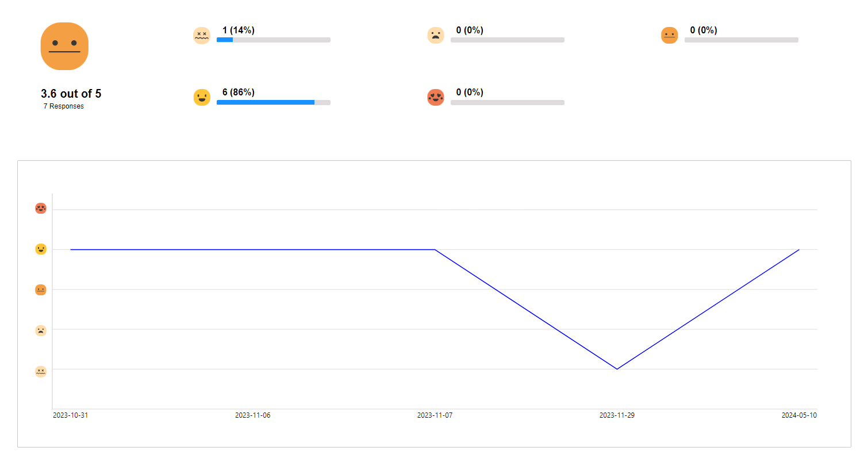This screenshot has height=455, width=868.
Task: Click the line's end point at 2024-05-10
Action: 799,249
